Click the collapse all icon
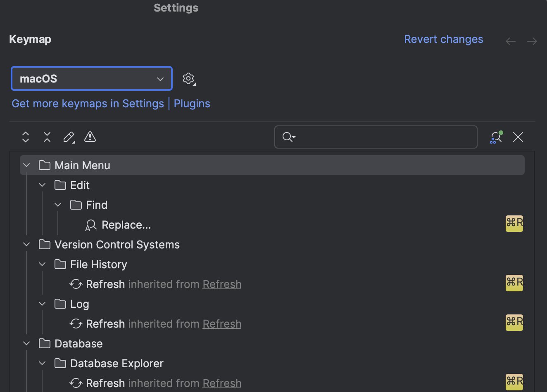Image resolution: width=547 pixels, height=392 pixels. click(x=47, y=137)
